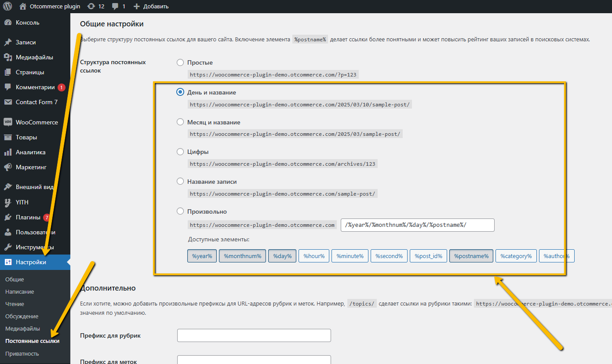
Task: Click the Товары archive icon
Action: pos(8,137)
